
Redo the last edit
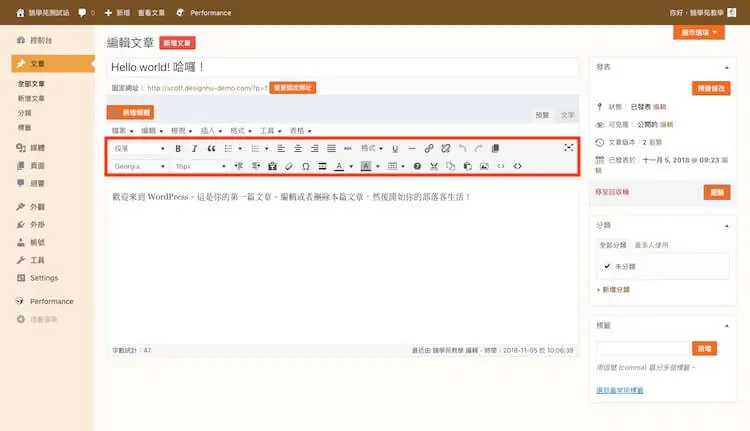(479, 149)
